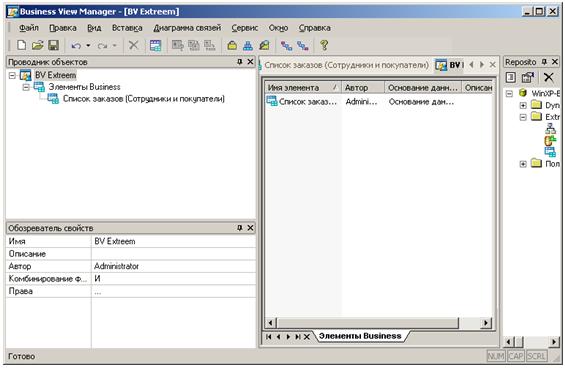Pin the Обозреватель свойств panel

(x=240, y=228)
